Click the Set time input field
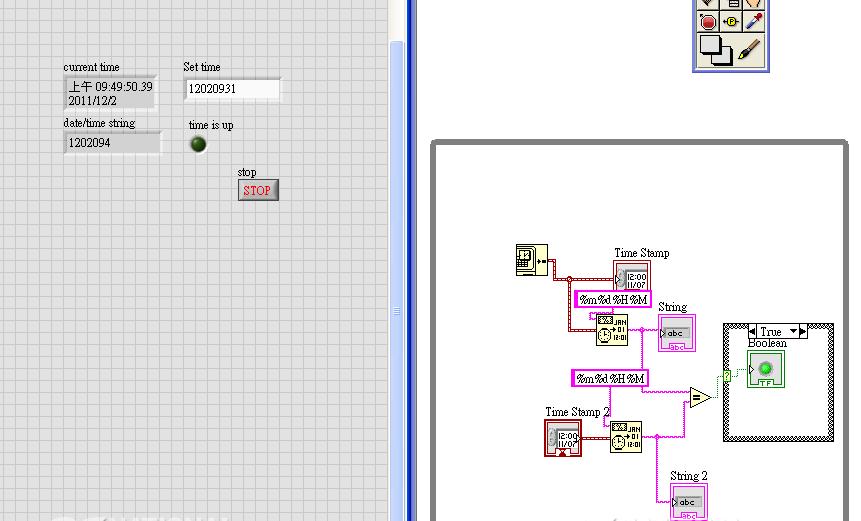The image size is (861, 521). [232, 89]
